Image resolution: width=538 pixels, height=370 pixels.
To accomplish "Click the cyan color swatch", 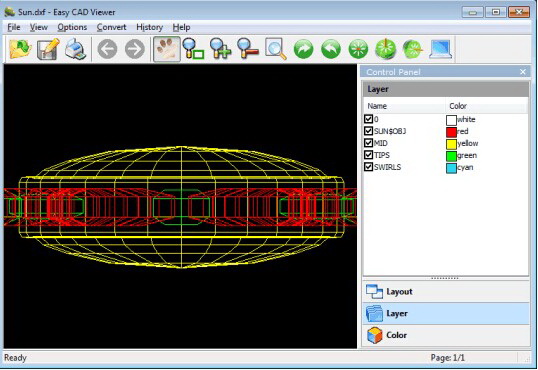I will [x=451, y=168].
